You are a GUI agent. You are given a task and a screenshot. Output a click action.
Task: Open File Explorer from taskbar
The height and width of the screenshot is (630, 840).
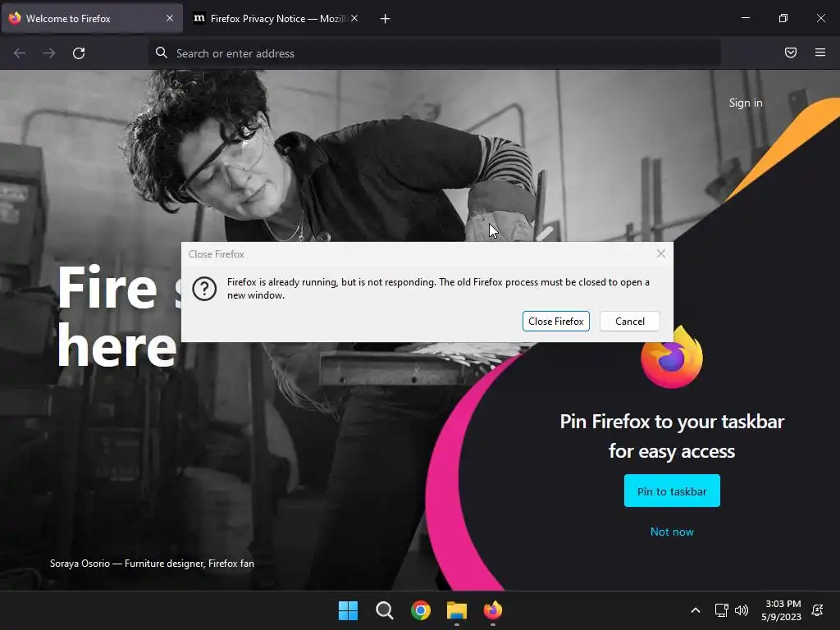[x=457, y=610]
